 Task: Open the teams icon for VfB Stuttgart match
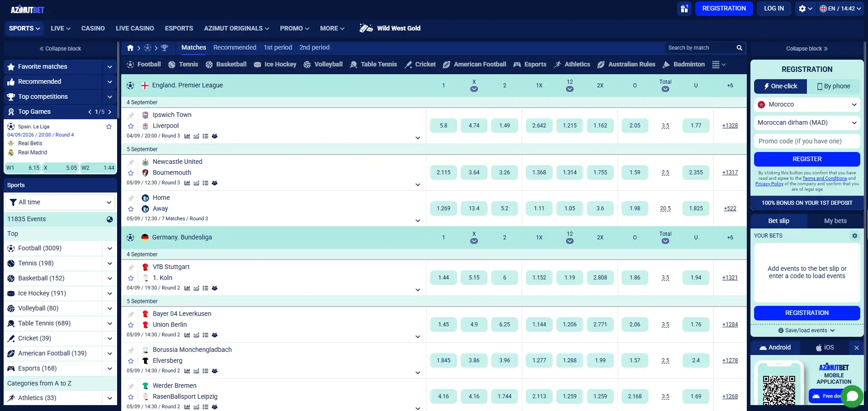coord(215,288)
